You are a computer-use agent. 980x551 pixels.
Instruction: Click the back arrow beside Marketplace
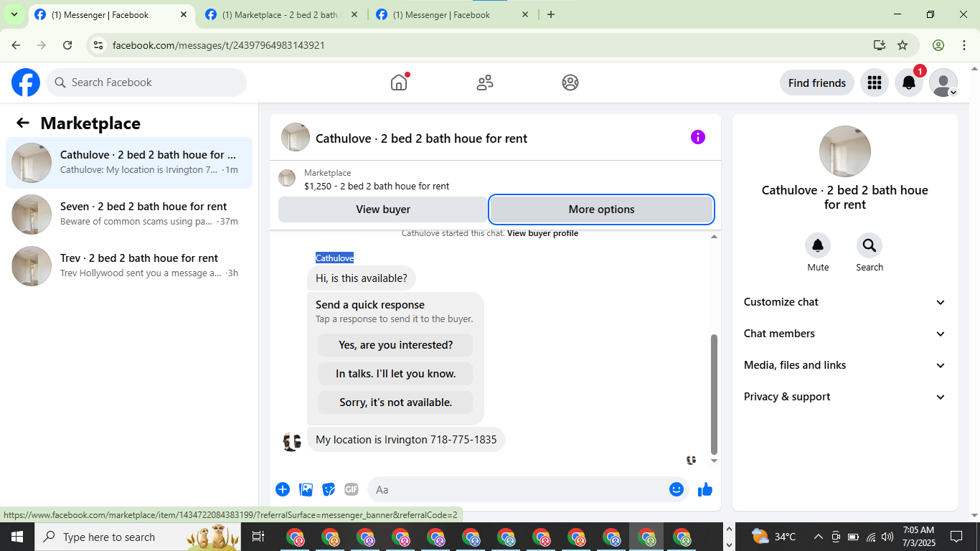click(23, 123)
